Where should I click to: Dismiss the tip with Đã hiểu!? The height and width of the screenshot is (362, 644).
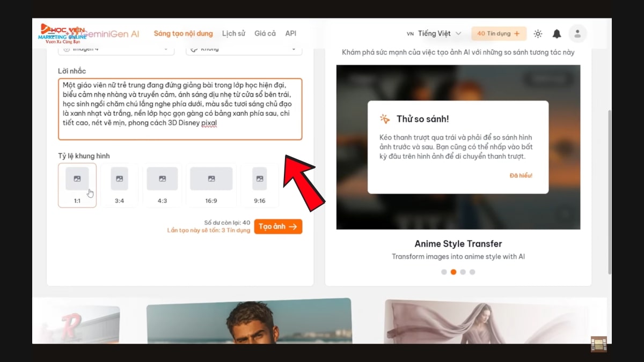pos(521,175)
